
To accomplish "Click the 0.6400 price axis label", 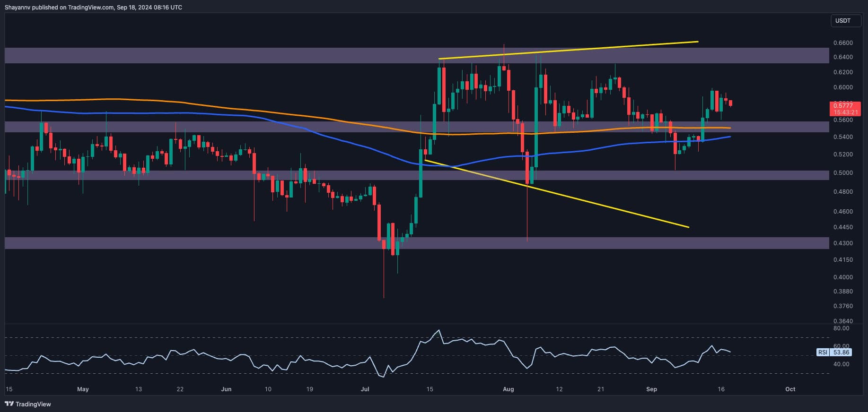I will point(843,57).
